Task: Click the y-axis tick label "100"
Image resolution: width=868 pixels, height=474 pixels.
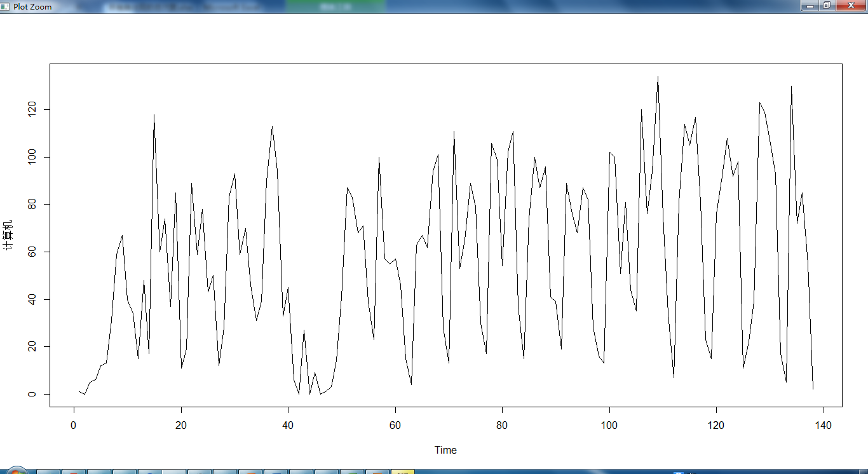Action: click(x=32, y=157)
